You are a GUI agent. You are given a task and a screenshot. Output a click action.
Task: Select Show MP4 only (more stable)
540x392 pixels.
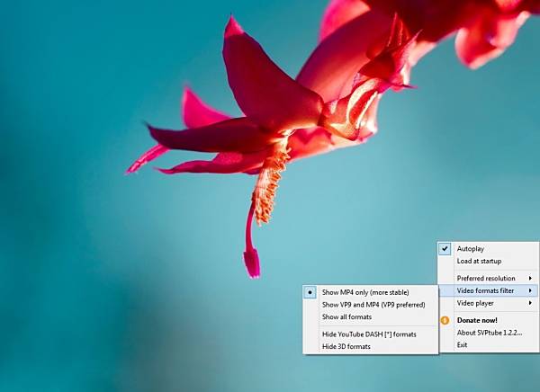point(370,292)
